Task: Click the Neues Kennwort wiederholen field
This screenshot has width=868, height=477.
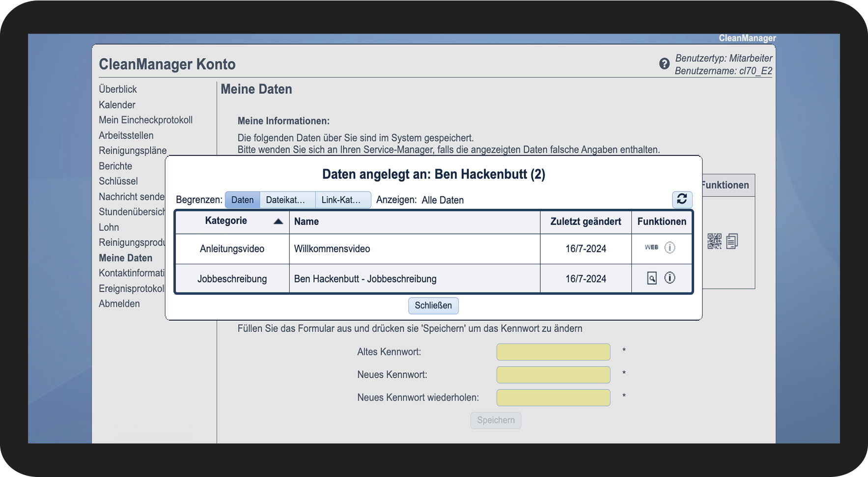Action: tap(553, 398)
